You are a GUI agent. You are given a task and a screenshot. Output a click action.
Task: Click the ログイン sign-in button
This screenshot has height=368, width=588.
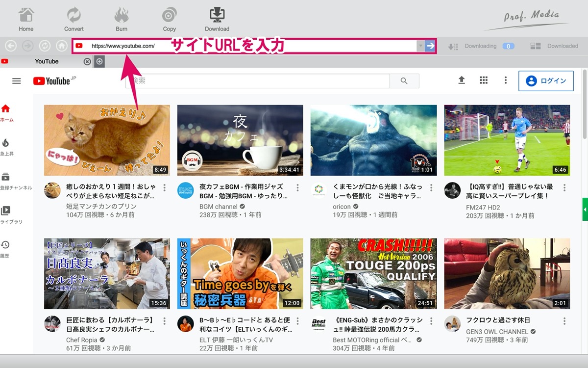click(546, 81)
